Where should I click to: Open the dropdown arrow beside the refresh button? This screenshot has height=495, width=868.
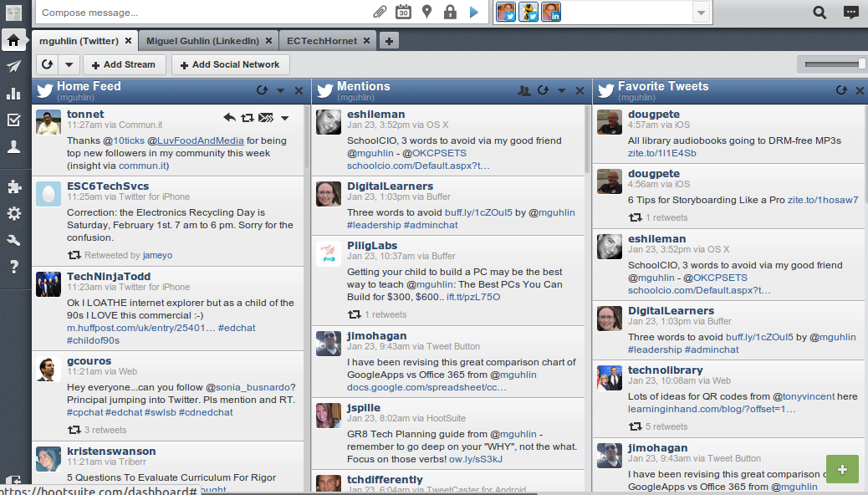69,64
